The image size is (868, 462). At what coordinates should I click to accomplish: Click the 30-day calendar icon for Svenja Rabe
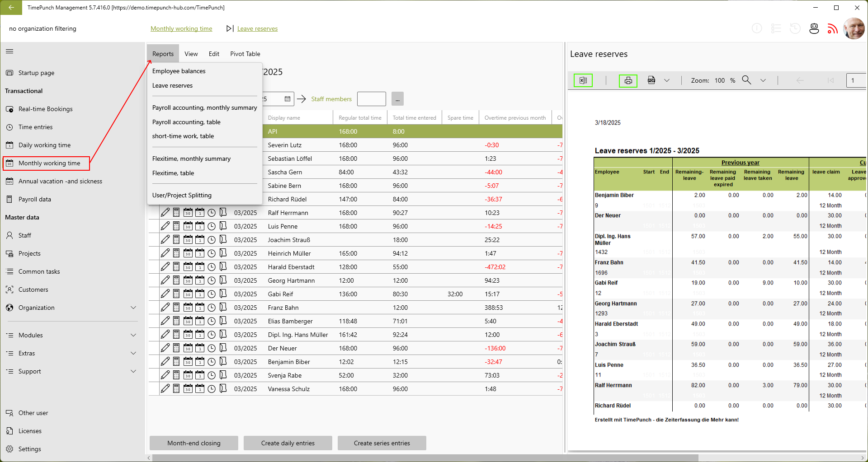(x=188, y=375)
